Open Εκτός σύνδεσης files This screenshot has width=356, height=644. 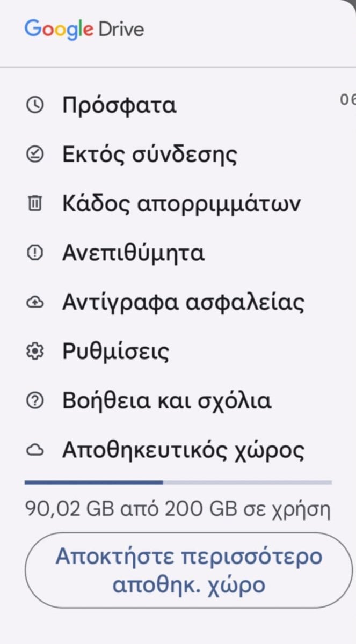point(178,155)
